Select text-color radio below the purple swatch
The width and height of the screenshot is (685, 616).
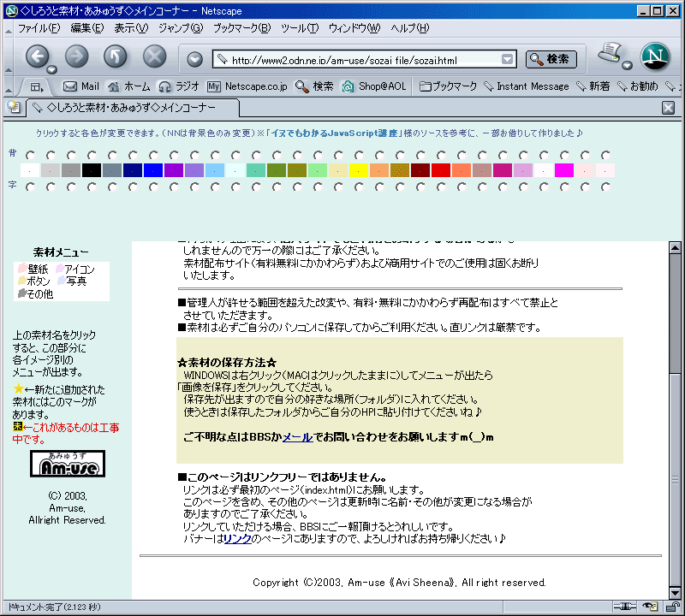point(174,187)
